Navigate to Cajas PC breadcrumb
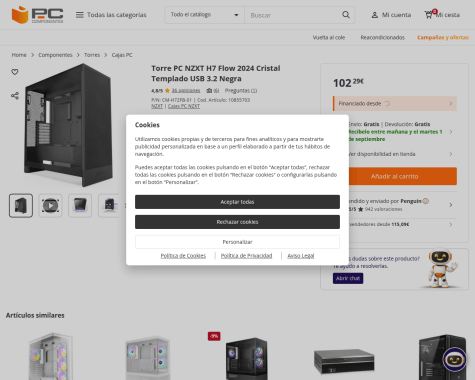Screen dimensions: 475x380 [122, 55]
